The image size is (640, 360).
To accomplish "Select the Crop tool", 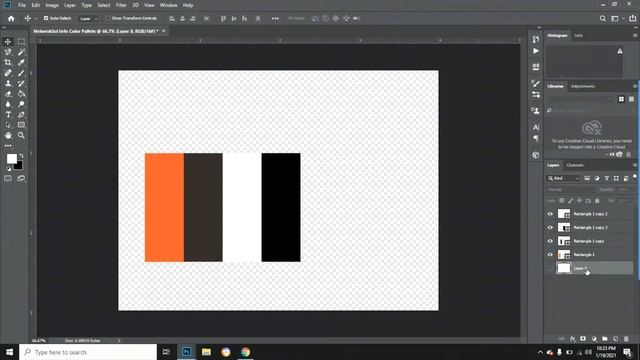I will coord(8,62).
